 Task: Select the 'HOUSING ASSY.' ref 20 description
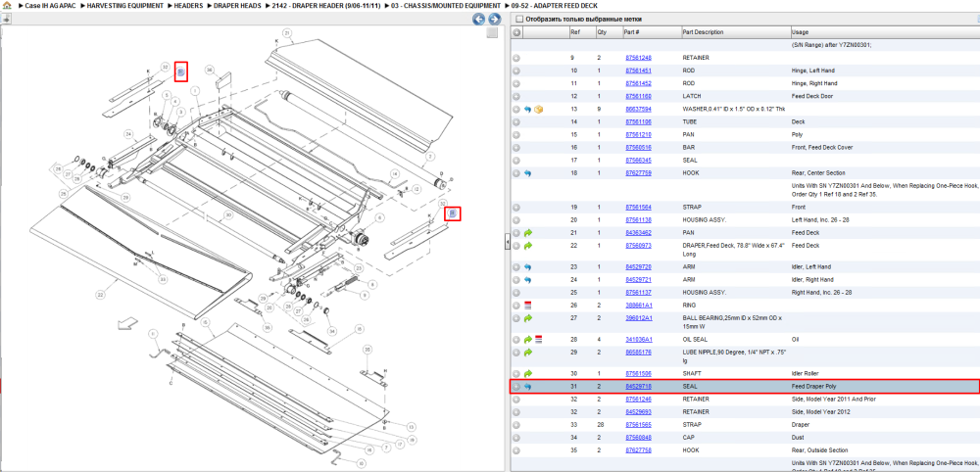tap(703, 220)
